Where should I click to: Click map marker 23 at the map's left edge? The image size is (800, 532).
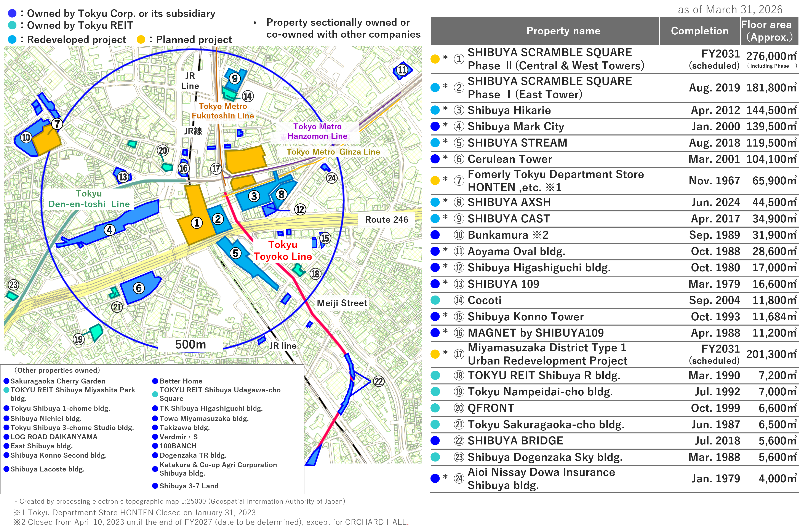pyautogui.click(x=14, y=284)
